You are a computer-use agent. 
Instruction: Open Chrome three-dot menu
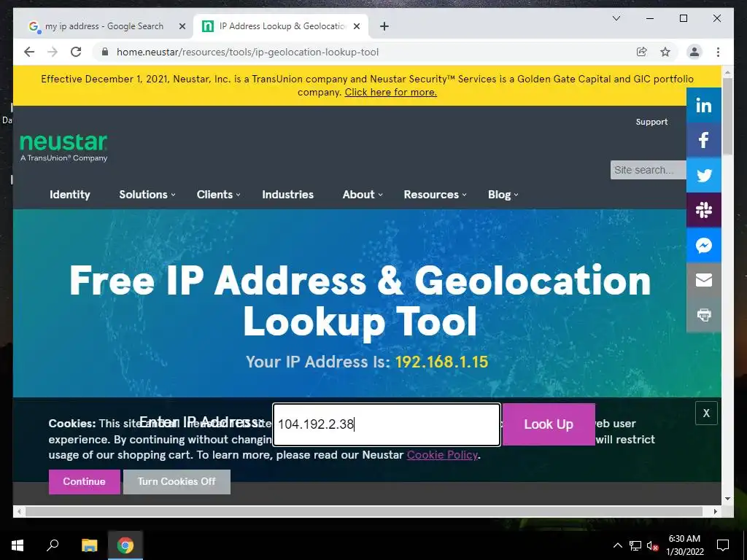[718, 52]
